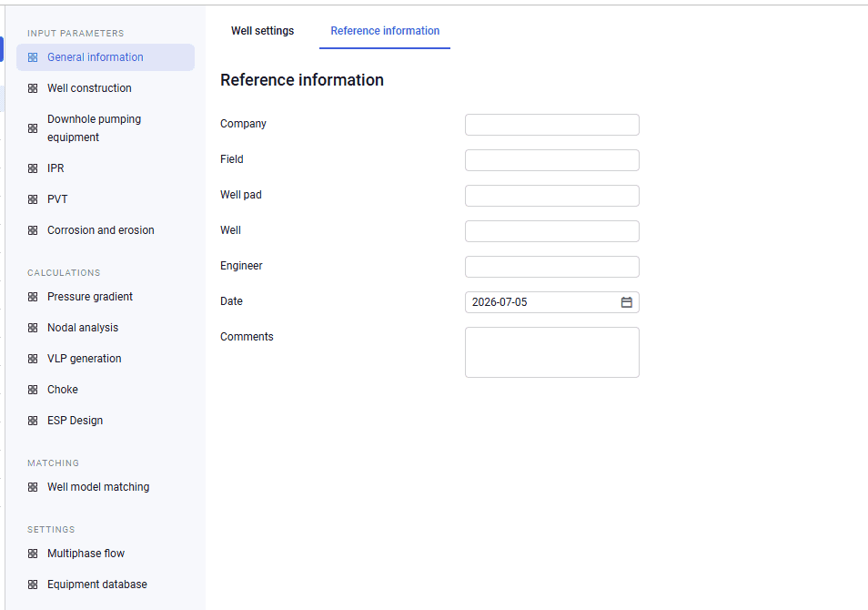The image size is (868, 610).
Task: Open the VLP generation calculation
Action: (106, 359)
